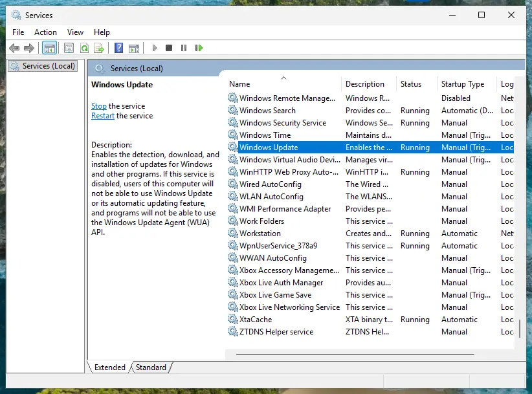Select Services (Local) in the console tree
532x394 pixels.
(43, 66)
